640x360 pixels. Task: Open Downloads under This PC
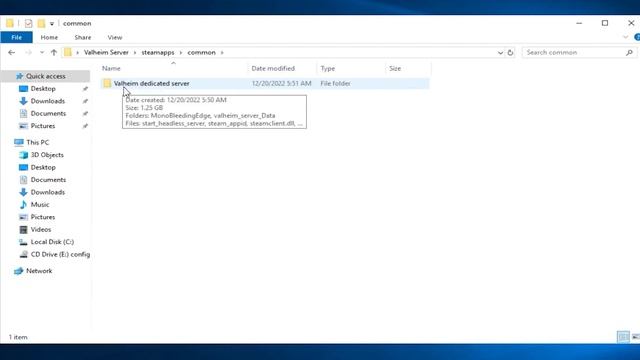(x=47, y=192)
